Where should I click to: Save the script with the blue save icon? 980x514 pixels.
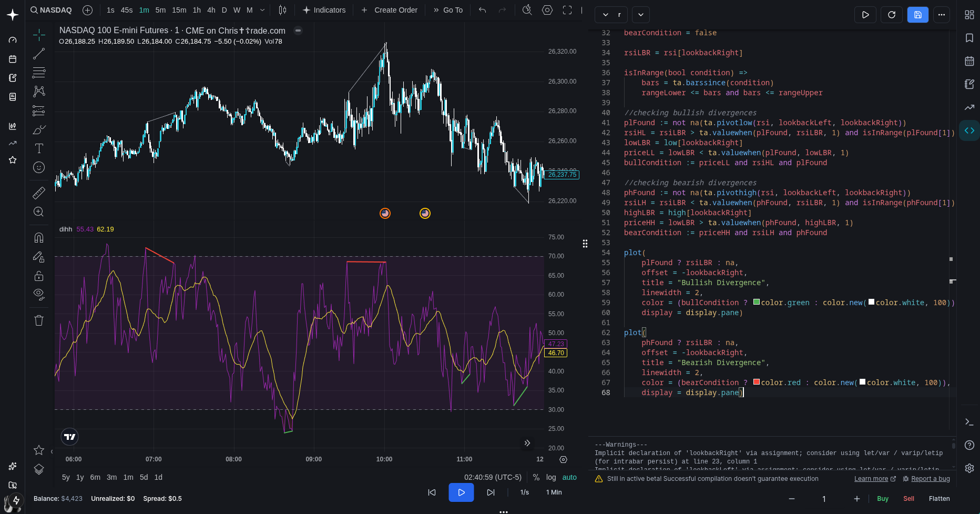(x=917, y=15)
